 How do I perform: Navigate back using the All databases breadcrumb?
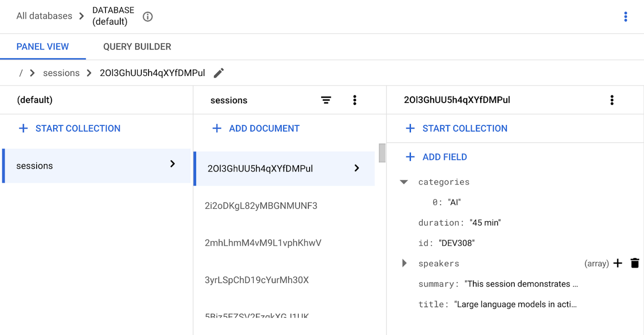point(43,16)
